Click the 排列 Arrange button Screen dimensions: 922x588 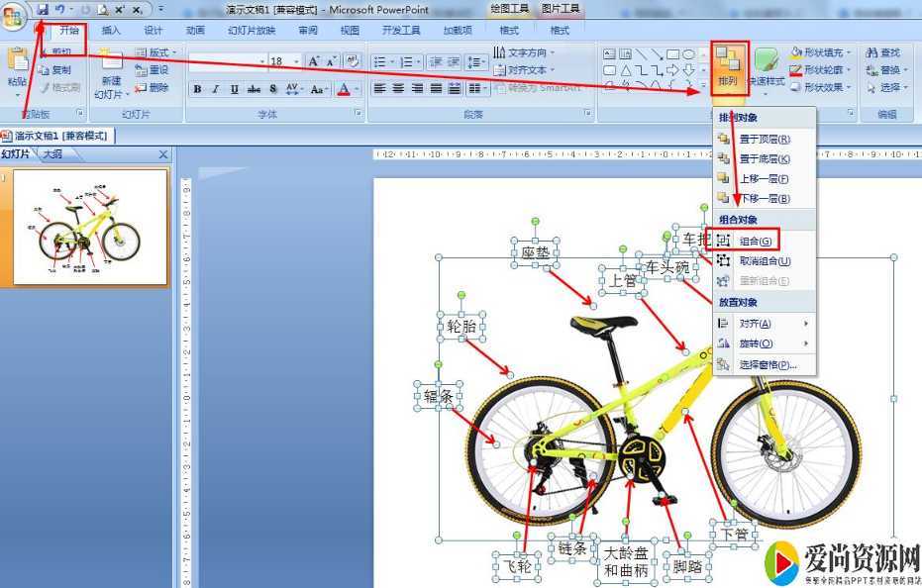point(729,67)
